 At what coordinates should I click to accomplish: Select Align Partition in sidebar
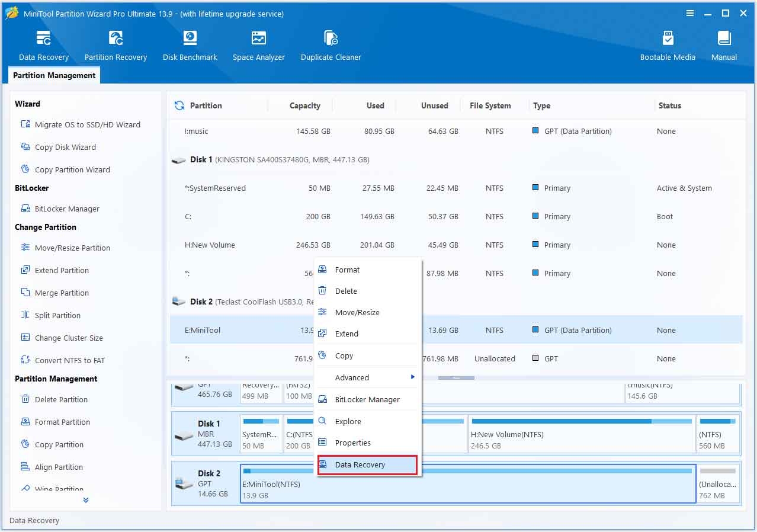tap(52, 467)
